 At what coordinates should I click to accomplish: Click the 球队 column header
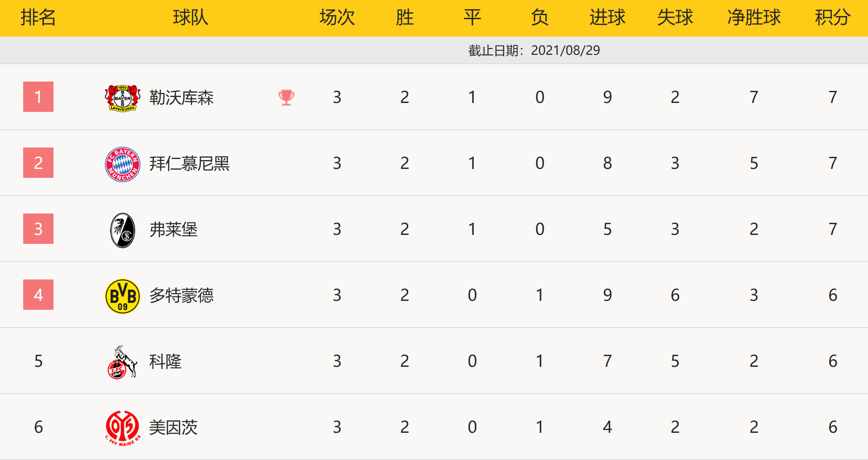point(190,18)
